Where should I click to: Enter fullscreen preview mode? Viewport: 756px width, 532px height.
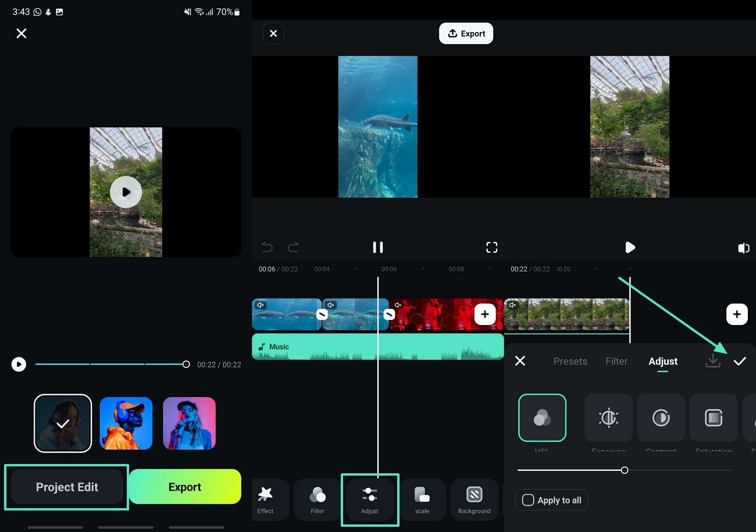point(492,247)
